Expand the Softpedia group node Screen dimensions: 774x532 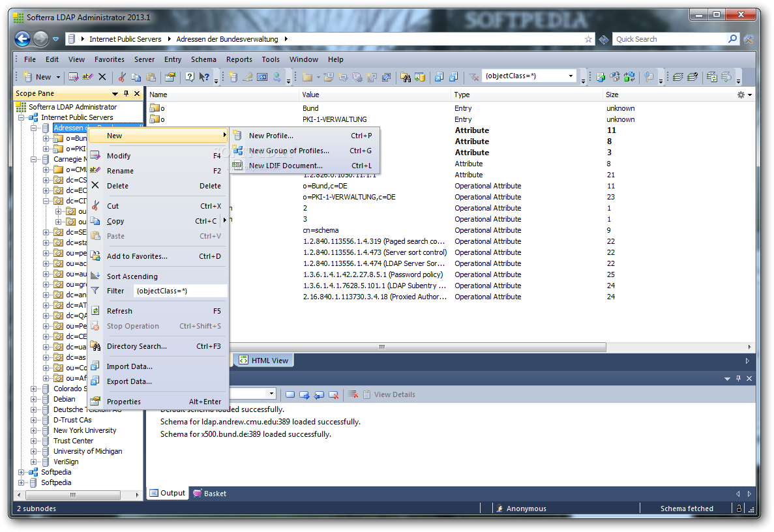click(x=22, y=472)
